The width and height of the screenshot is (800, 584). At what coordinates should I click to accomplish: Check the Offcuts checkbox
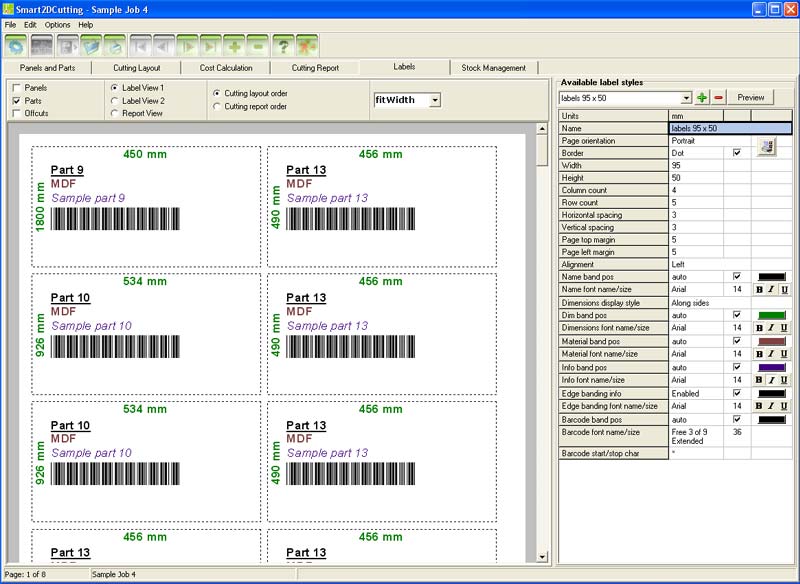pyautogui.click(x=17, y=113)
